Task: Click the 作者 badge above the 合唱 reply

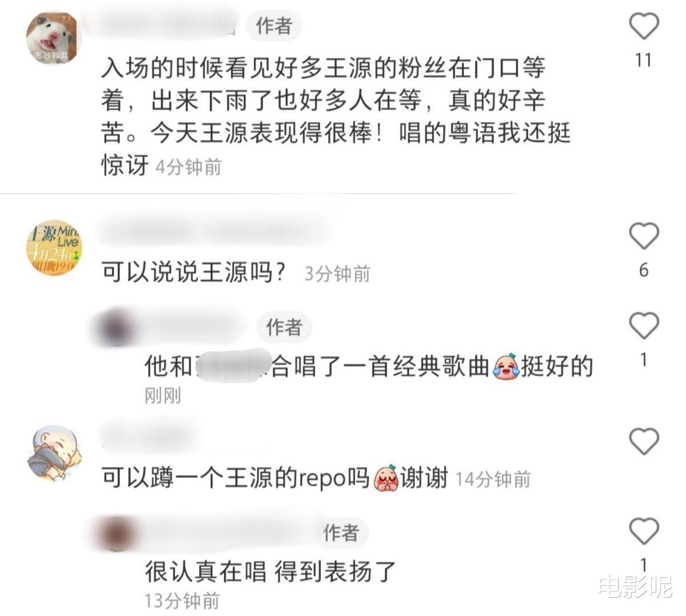Action: coord(284,327)
